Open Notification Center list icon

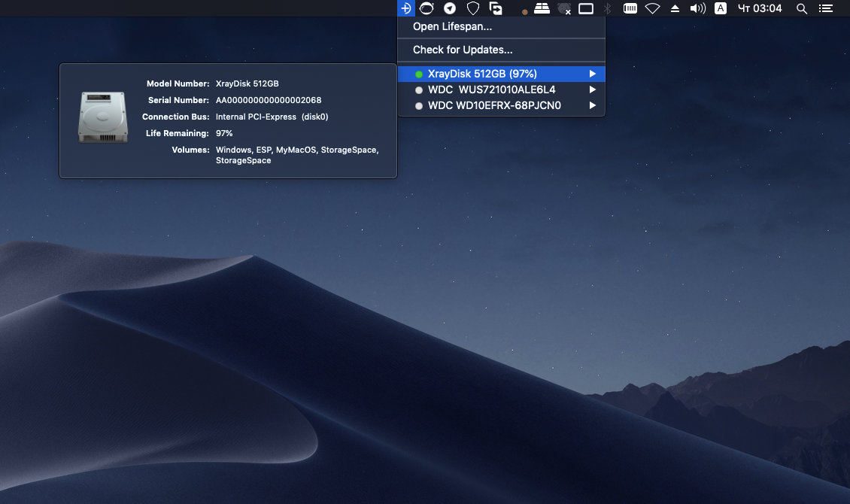tap(826, 8)
